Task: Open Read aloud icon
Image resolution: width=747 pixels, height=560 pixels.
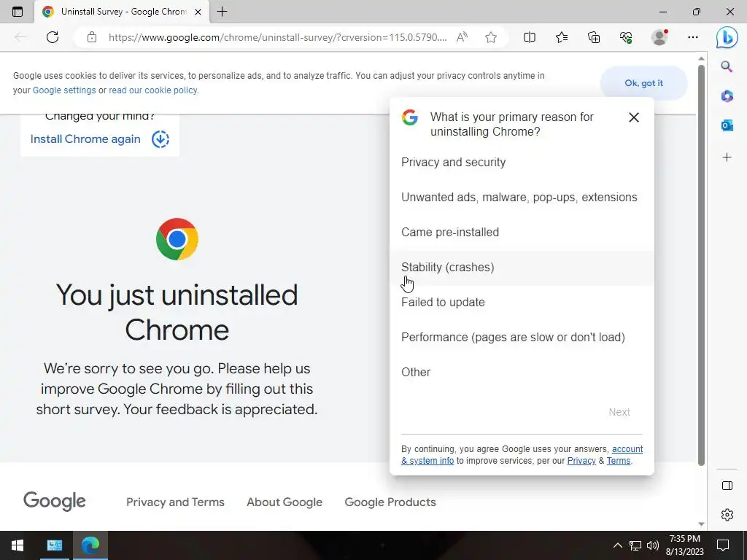Action: pyautogui.click(x=462, y=37)
